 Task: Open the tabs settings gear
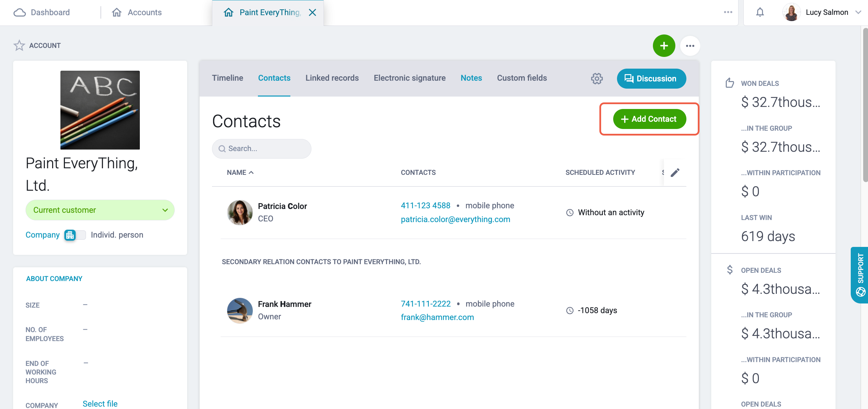click(x=597, y=79)
